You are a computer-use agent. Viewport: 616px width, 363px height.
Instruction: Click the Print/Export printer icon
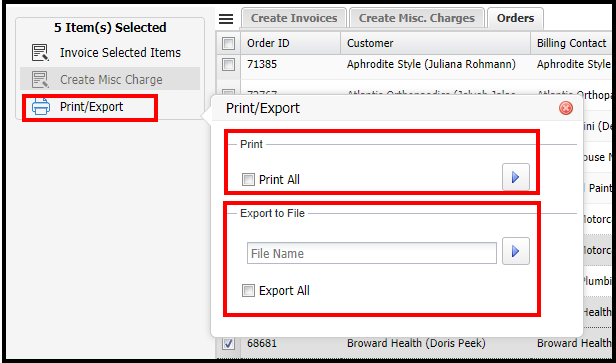pyautogui.click(x=41, y=106)
